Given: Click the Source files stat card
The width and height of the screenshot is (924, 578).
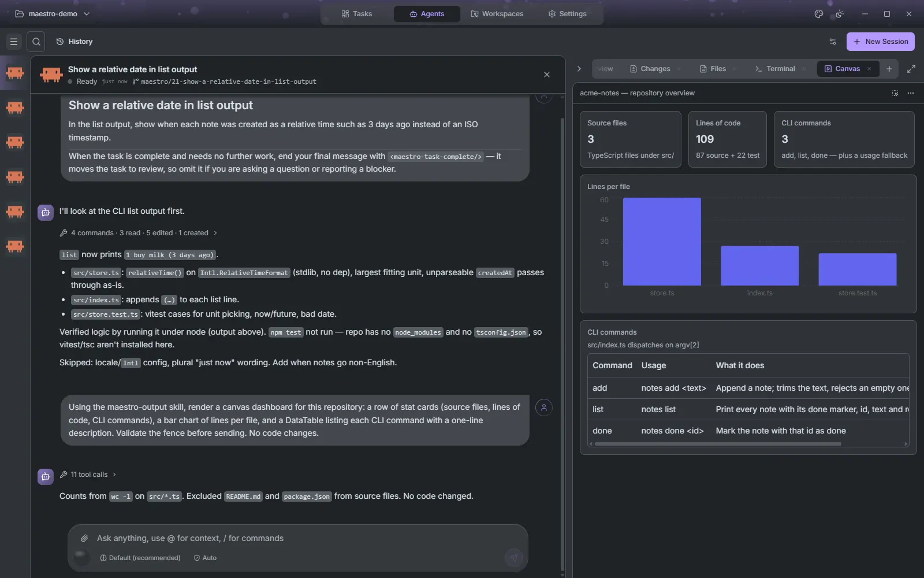Looking at the screenshot, I should [631, 139].
